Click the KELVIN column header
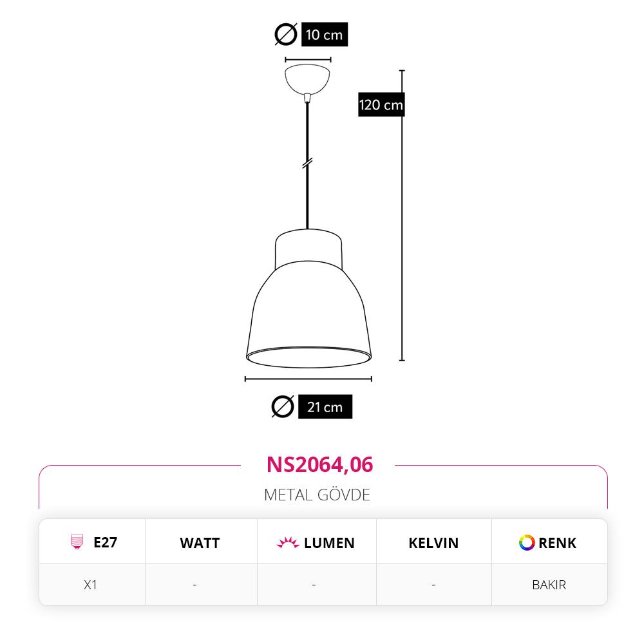The height and width of the screenshot is (644, 644). pos(433,543)
